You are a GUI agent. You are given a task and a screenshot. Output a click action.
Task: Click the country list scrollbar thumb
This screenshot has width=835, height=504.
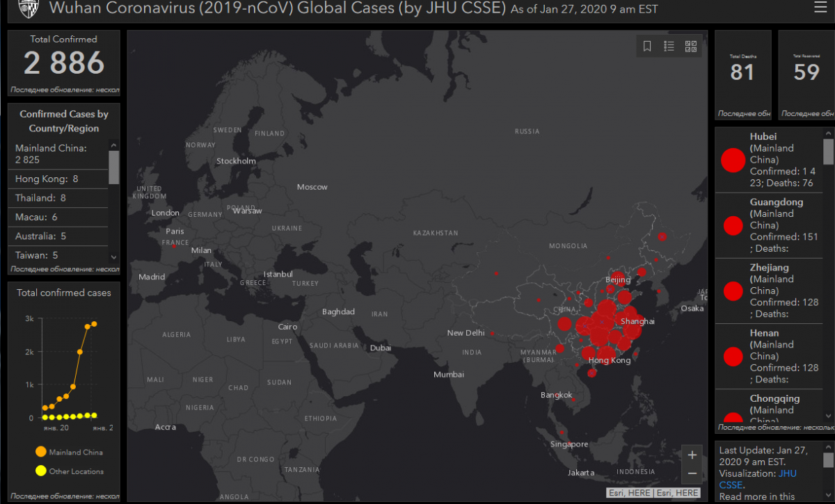pyautogui.click(x=113, y=167)
